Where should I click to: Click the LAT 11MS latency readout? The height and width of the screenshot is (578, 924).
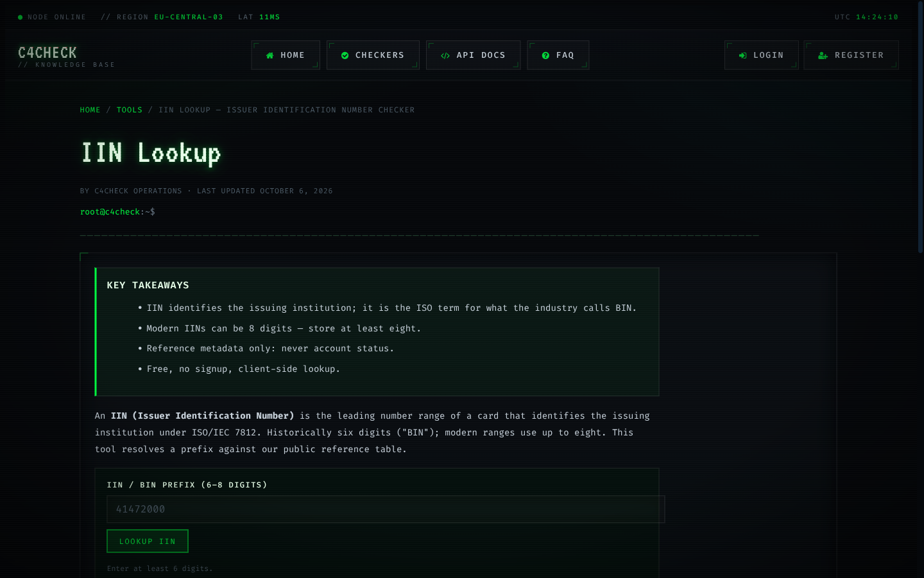click(259, 17)
